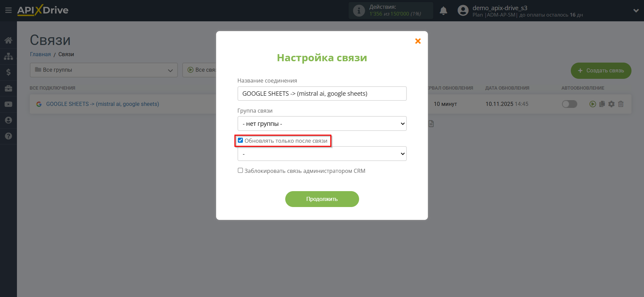644x297 pixels.
Task: Open the help question-mark sidebar icon
Action: [8, 136]
